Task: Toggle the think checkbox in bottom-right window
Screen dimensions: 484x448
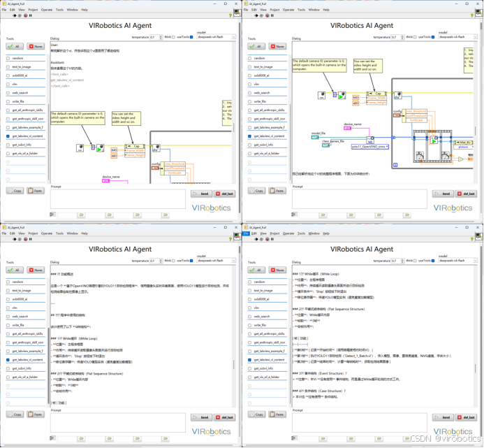Action: point(415,261)
